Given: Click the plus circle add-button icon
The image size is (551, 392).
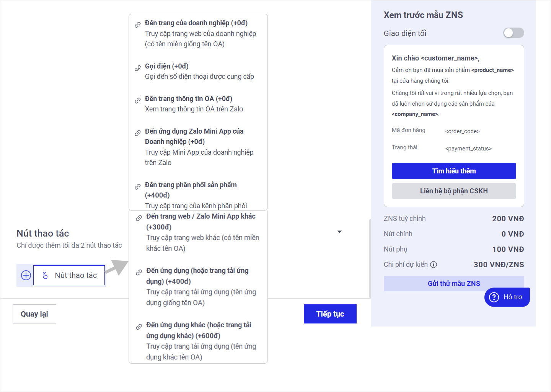Looking at the screenshot, I should (26, 275).
